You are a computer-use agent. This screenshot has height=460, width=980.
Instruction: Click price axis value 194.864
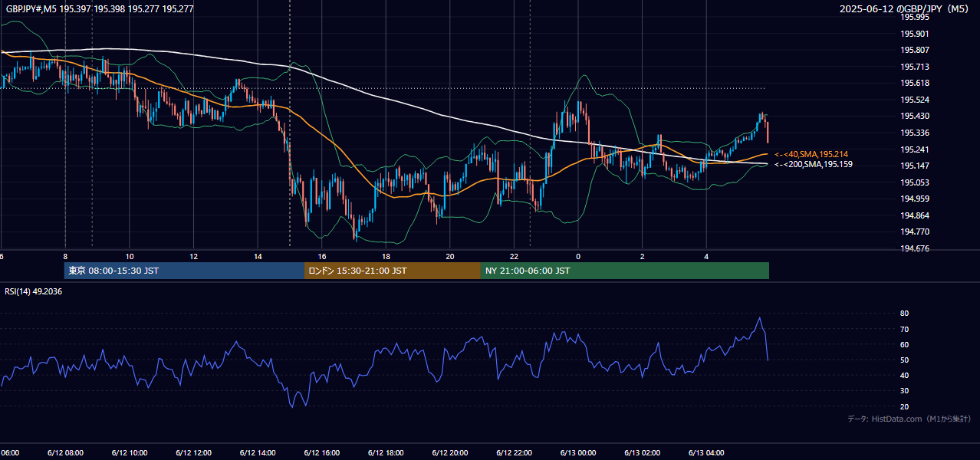tap(914, 215)
